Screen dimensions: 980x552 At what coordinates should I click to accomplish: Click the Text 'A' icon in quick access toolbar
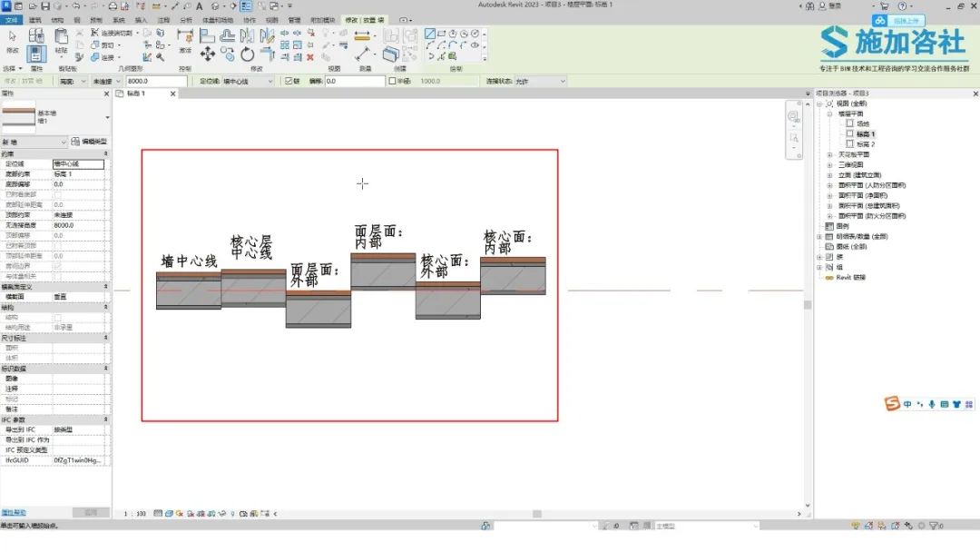(200, 5)
